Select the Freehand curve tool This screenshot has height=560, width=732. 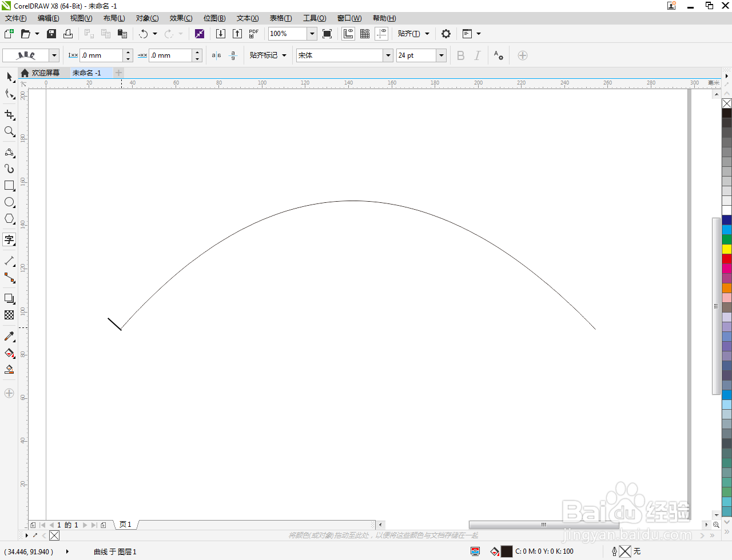pyautogui.click(x=9, y=152)
